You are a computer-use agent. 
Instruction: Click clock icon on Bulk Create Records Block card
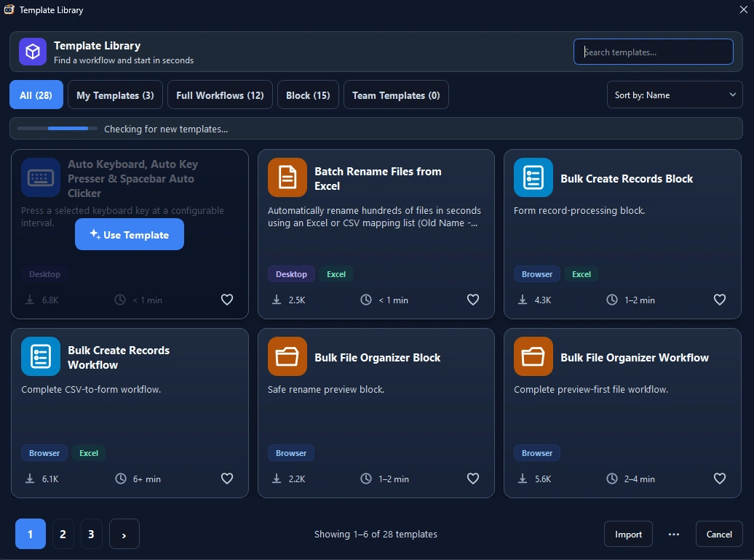tap(611, 300)
